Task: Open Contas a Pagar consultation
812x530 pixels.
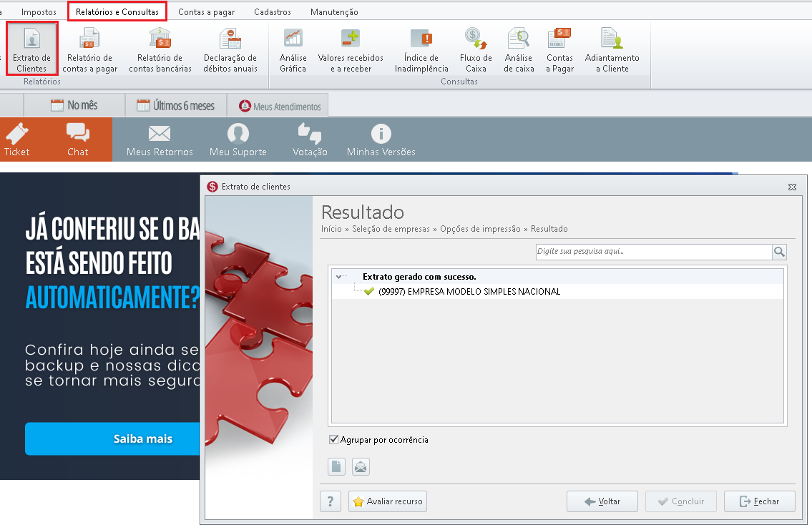Action: (x=559, y=49)
